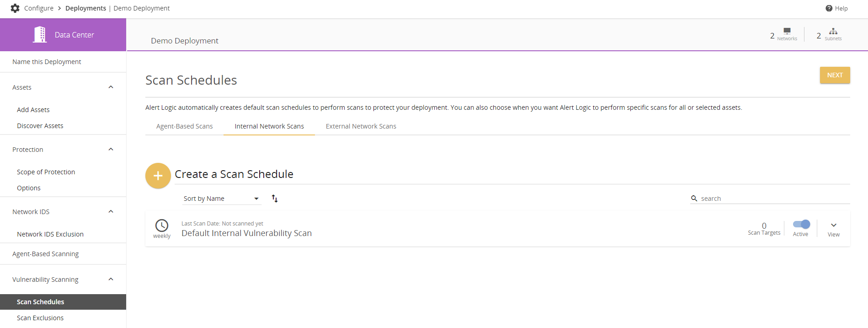Click Create a Scan Schedule heading
Viewport: 868px width, 328px height.
click(x=234, y=174)
